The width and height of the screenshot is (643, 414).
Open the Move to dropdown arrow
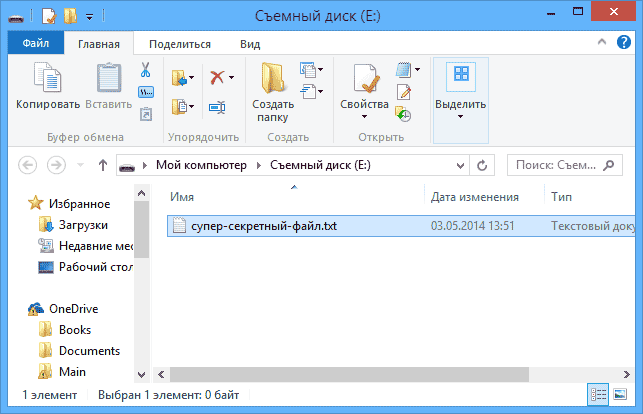[x=192, y=77]
